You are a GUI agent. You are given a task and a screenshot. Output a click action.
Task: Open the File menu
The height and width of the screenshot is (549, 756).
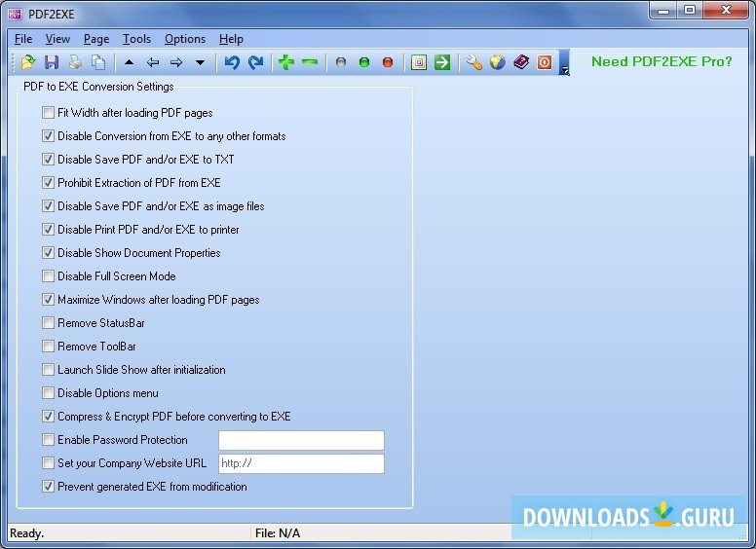23,39
